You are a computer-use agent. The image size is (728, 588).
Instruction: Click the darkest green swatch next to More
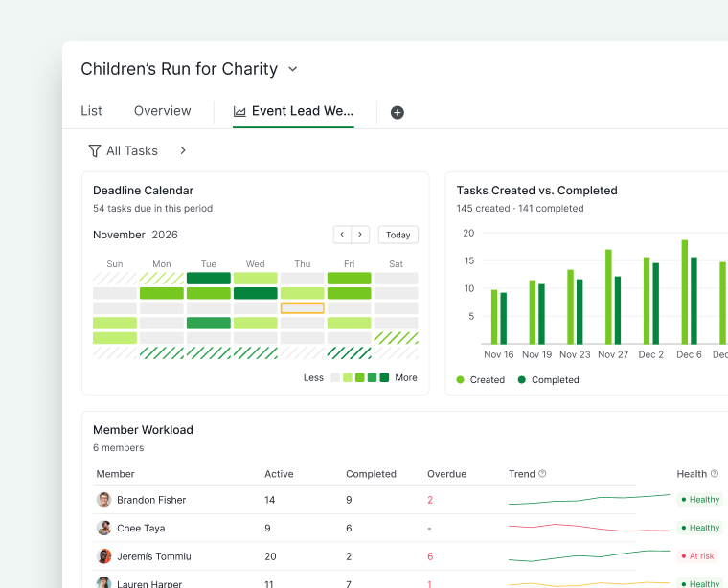coord(384,377)
